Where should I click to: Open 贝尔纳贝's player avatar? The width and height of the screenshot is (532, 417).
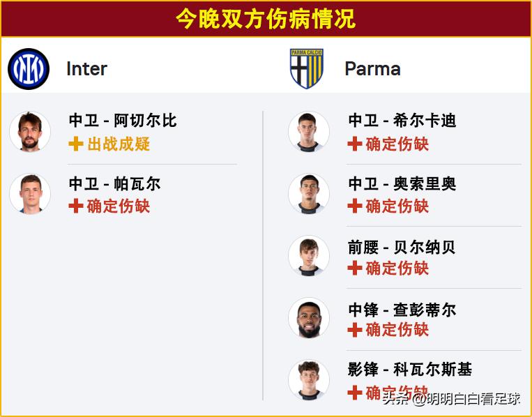point(309,256)
